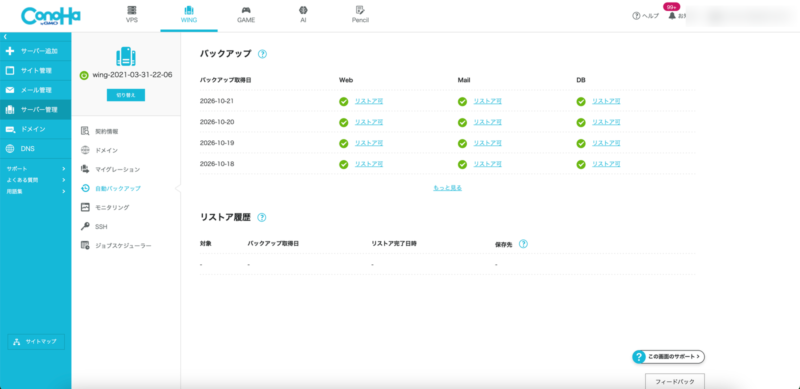Open the Pencil tab
The image size is (800, 389).
[360, 15]
